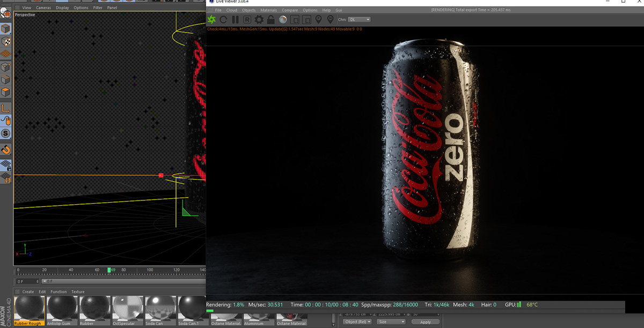Screen dimensions: 644x328
Task: Open the Object (Rel) dropdown
Action: (357, 321)
